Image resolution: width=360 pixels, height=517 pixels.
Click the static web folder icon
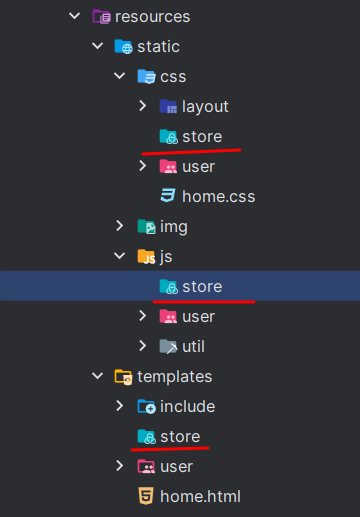coord(124,46)
